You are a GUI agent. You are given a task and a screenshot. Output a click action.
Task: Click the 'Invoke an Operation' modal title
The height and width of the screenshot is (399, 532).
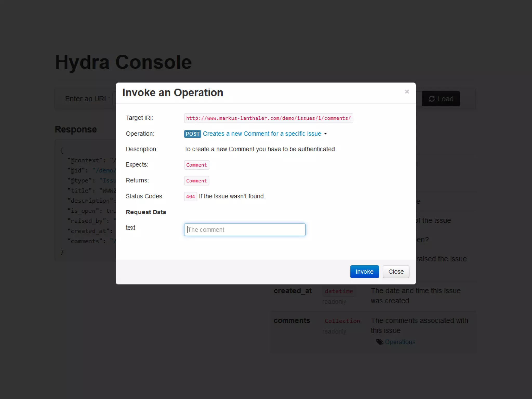pos(173,93)
